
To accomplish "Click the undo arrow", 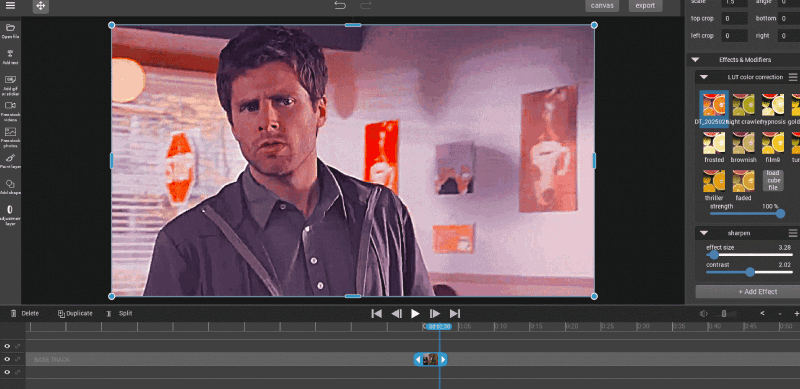I will click(340, 6).
